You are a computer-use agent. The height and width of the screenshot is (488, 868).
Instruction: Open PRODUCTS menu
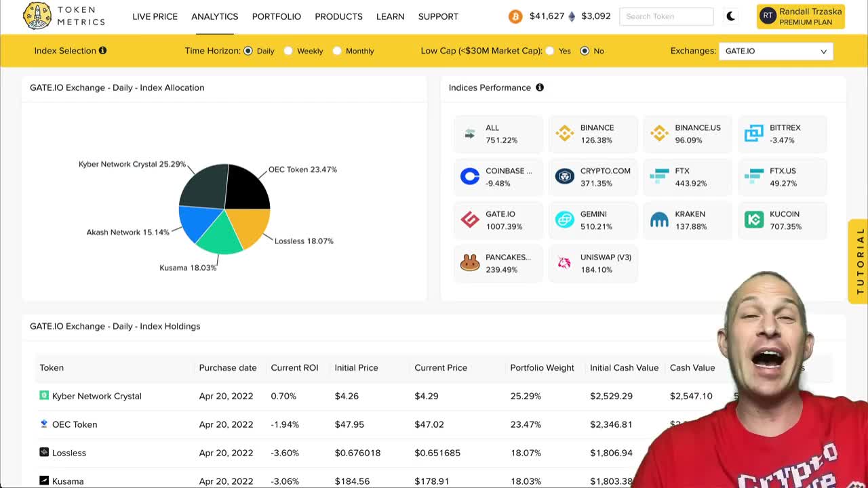click(x=338, y=16)
